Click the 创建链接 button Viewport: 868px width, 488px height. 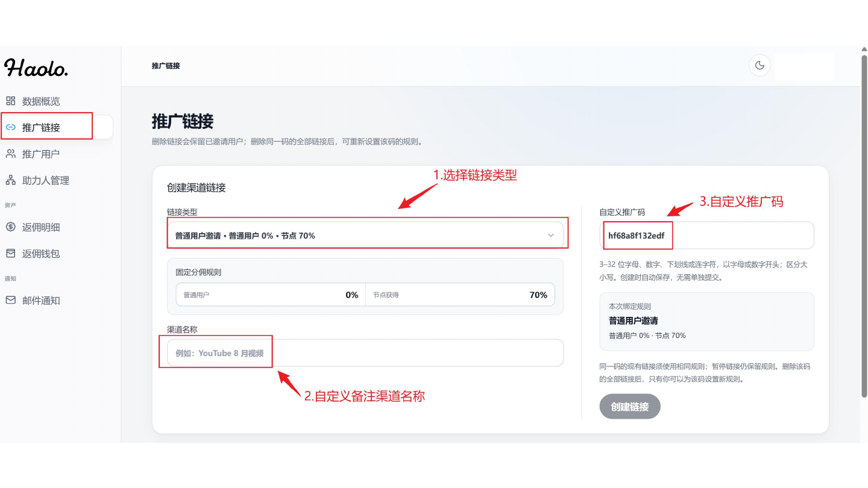pyautogui.click(x=630, y=407)
